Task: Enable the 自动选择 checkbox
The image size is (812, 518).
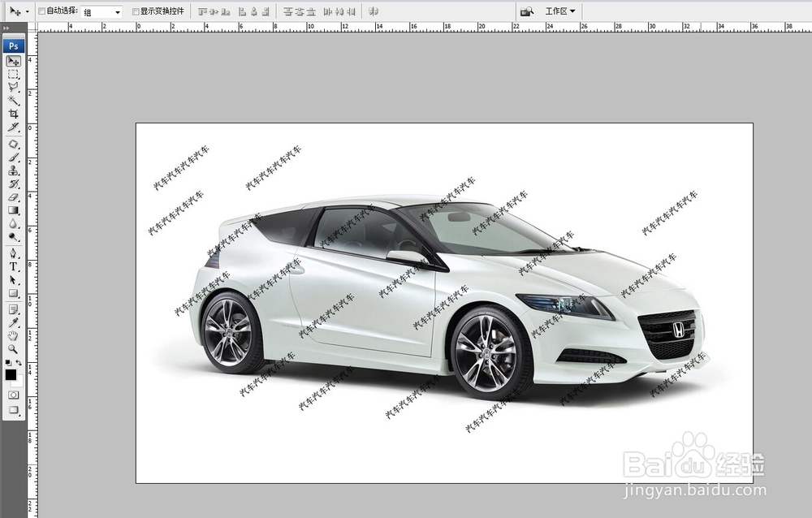Action: (x=42, y=11)
